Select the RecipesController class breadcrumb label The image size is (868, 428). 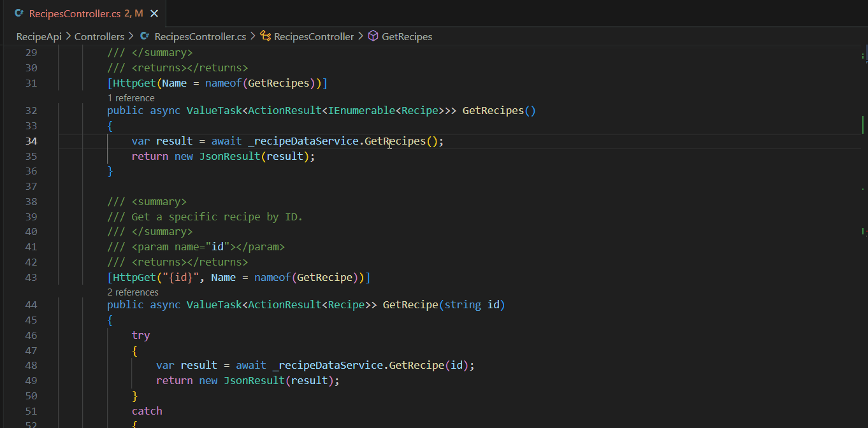[314, 36]
